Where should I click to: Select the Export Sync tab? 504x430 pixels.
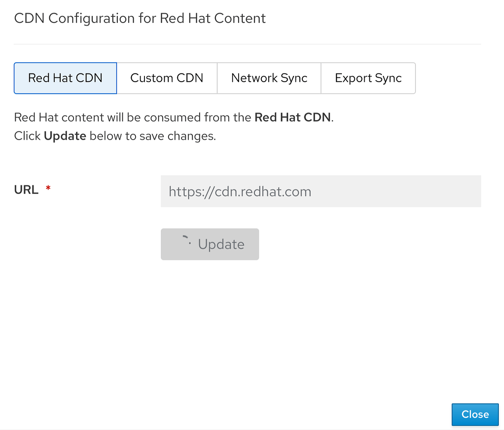368,78
